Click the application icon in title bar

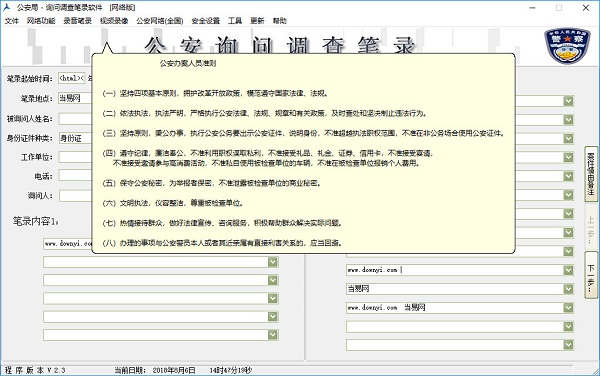7,7
